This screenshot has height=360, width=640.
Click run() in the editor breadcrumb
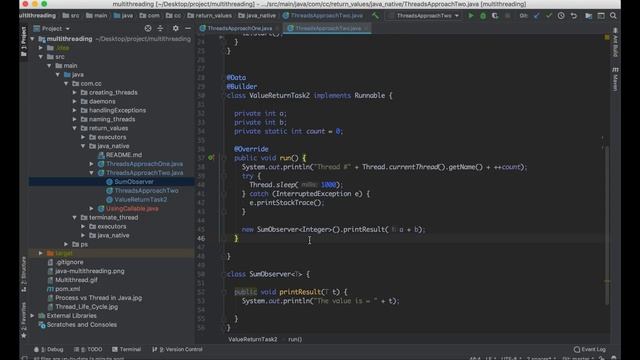click(x=295, y=339)
